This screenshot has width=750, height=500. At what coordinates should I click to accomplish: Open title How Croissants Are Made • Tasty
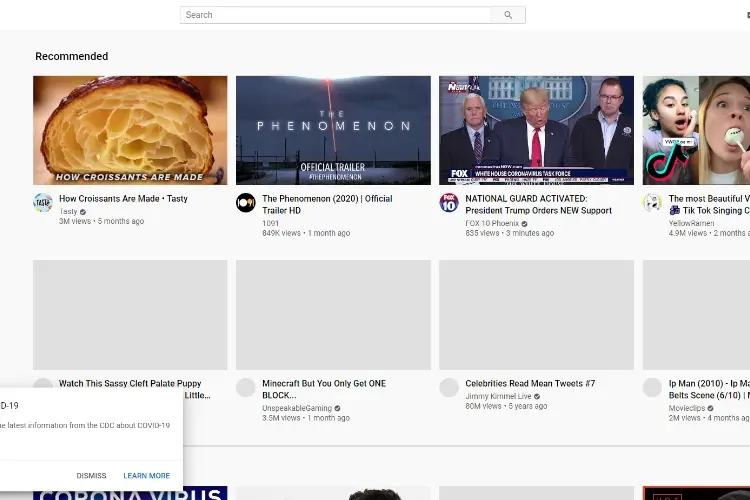(x=123, y=199)
